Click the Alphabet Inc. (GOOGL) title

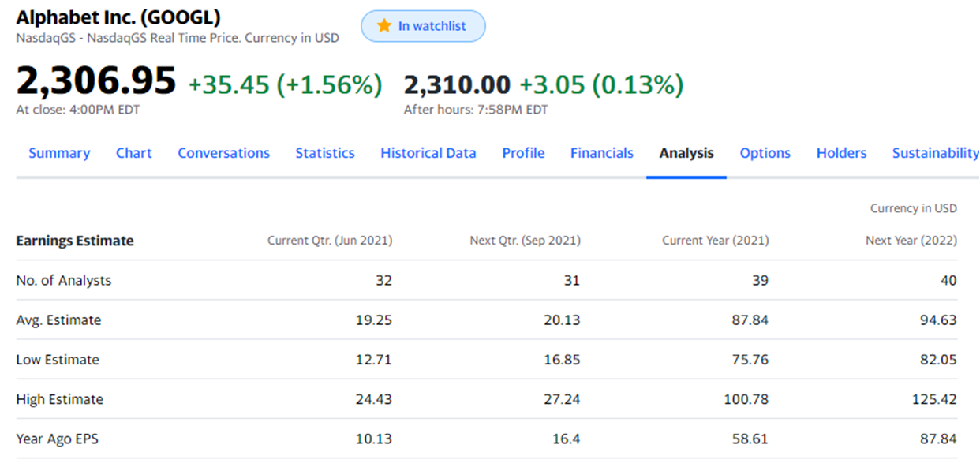[x=118, y=17]
